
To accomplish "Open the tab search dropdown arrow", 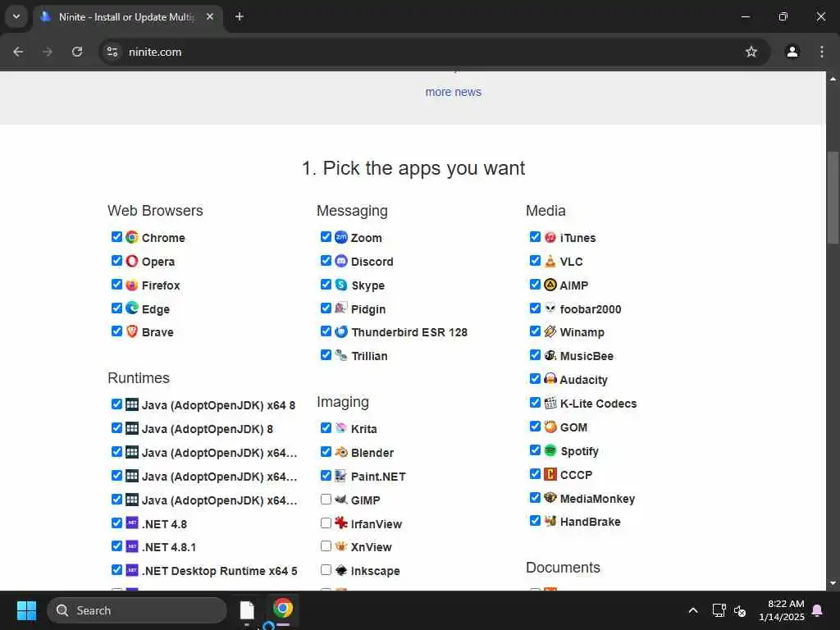I will pos(16,16).
